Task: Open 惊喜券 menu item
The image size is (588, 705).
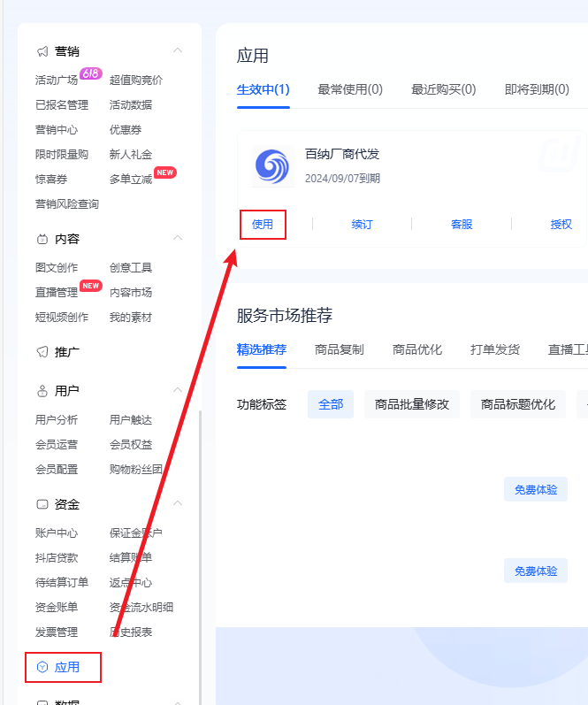Action: [51, 180]
